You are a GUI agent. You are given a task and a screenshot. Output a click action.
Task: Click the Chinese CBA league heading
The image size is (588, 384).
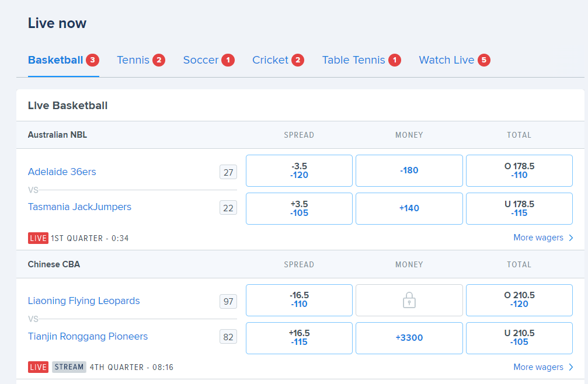54,264
